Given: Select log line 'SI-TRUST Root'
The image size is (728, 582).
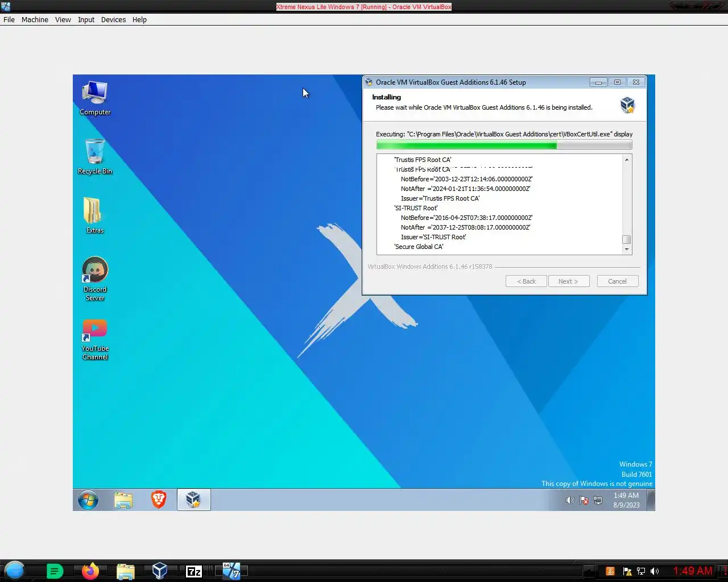Looking at the screenshot, I should pyautogui.click(x=416, y=208).
